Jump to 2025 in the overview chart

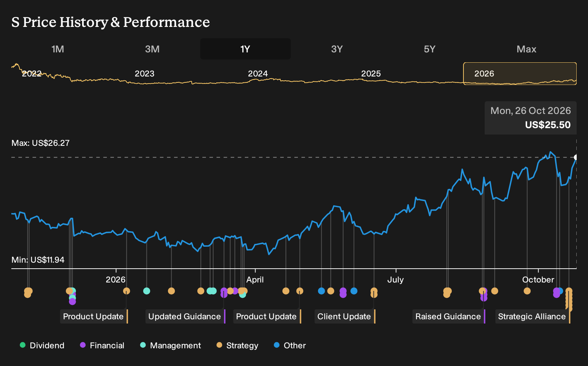[x=371, y=74]
